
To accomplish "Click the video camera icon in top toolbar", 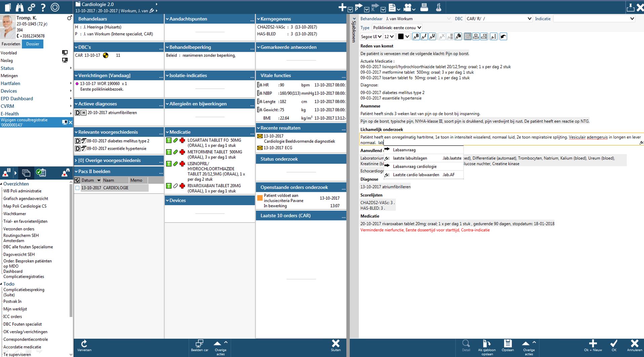I will click(408, 7).
